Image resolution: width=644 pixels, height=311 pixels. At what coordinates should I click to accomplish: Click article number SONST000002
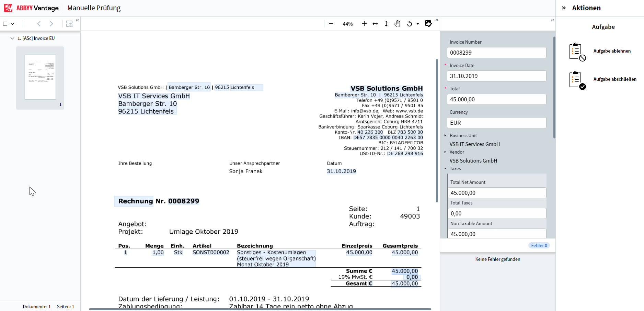tap(211, 252)
